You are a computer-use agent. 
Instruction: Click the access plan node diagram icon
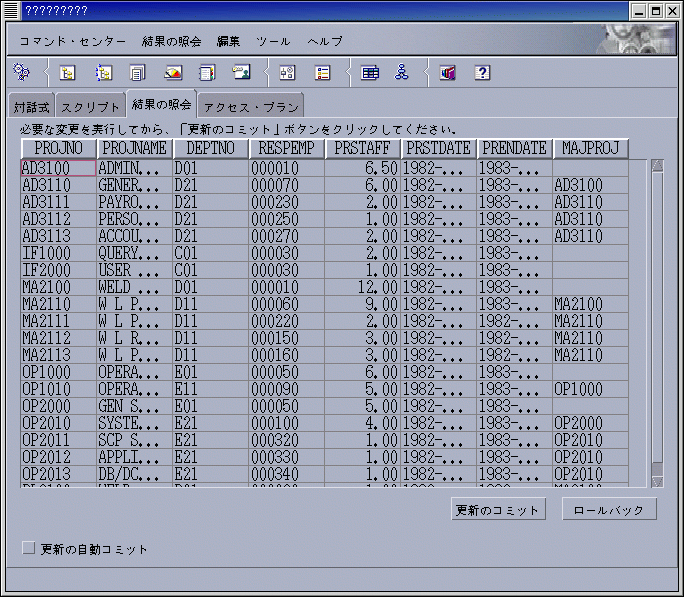tap(401, 72)
